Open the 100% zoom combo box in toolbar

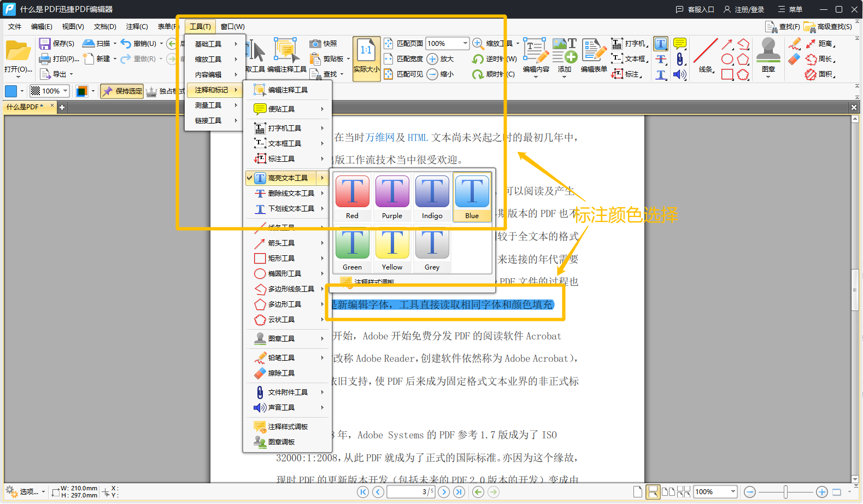[448, 43]
